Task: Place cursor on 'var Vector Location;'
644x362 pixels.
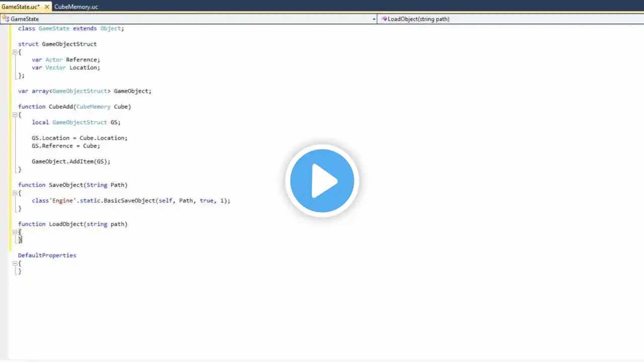Action: pos(66,67)
